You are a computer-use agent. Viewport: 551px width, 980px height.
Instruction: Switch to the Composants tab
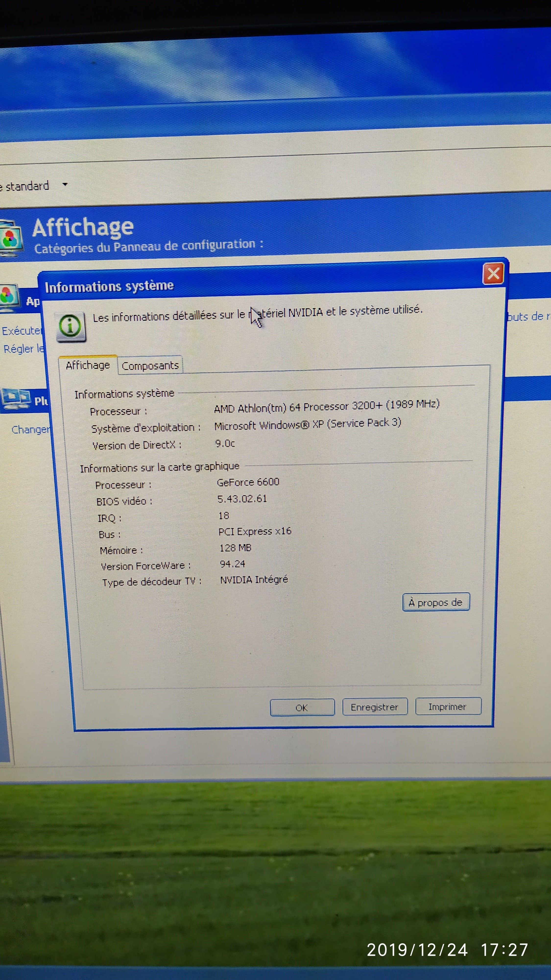[150, 366]
